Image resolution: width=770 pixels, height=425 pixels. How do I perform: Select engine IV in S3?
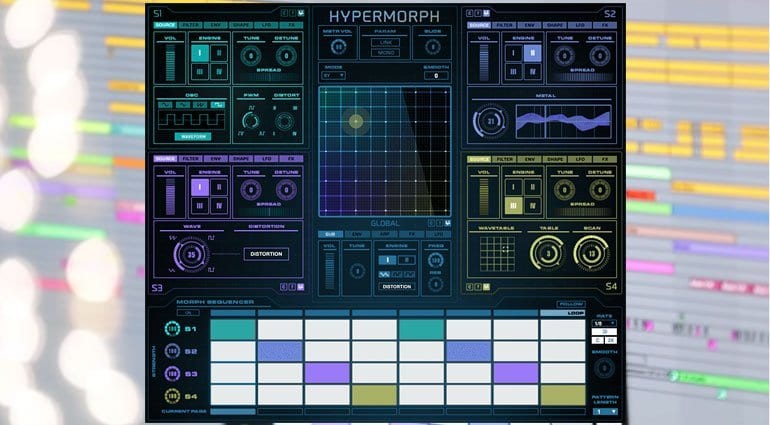tap(219, 205)
